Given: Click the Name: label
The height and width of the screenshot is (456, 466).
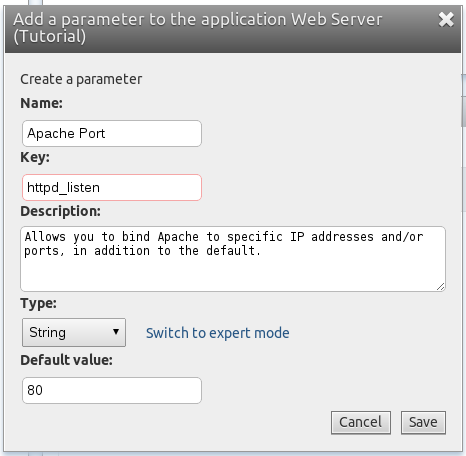Looking at the screenshot, I should coord(41,103).
